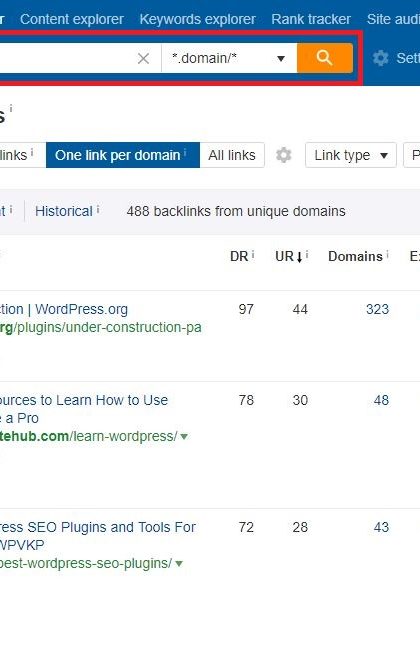Expand the Link type dropdown

pos(350,155)
